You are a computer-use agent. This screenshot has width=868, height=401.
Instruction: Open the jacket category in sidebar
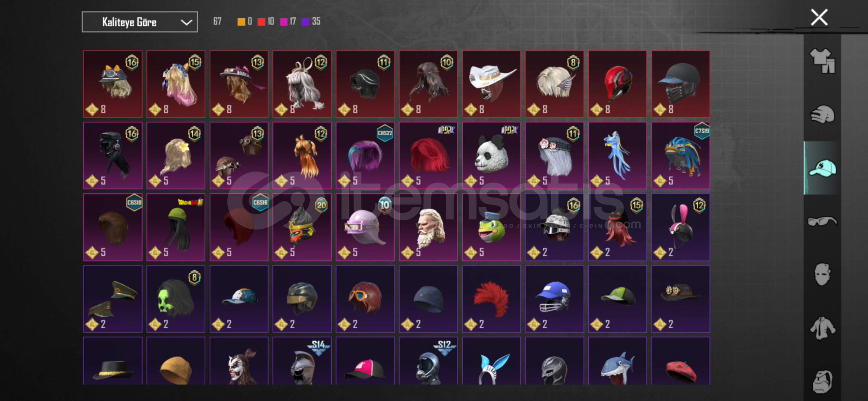coord(822,328)
